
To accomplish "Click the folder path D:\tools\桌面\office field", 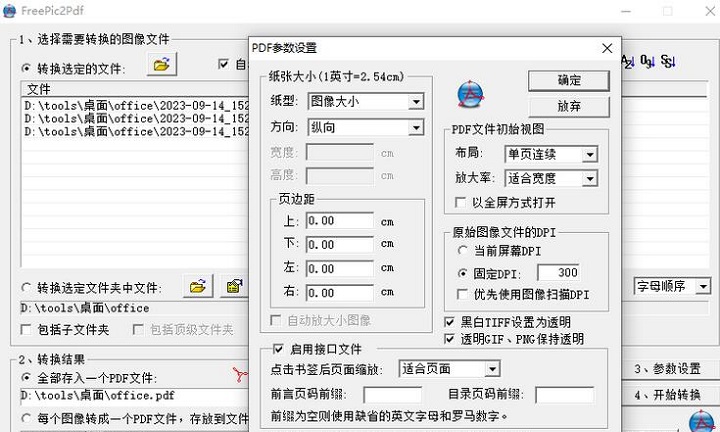I will pos(135,308).
